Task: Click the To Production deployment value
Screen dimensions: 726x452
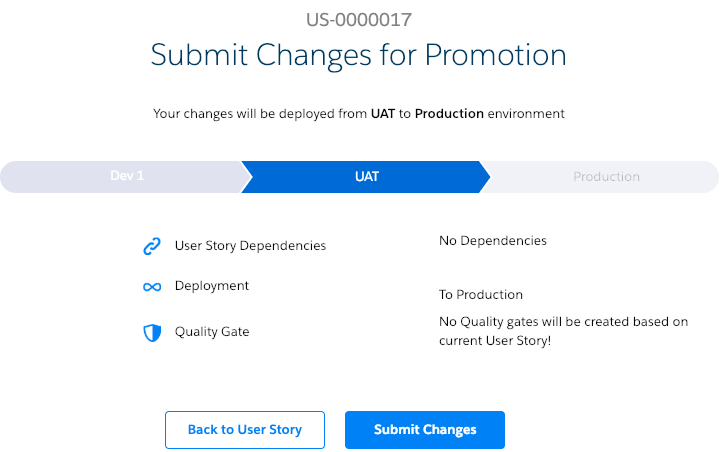Action: [x=481, y=295]
